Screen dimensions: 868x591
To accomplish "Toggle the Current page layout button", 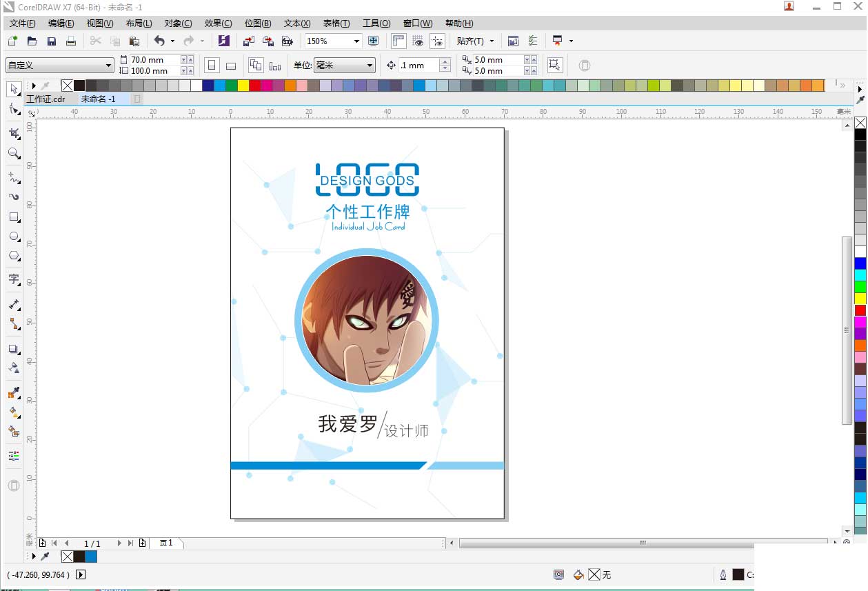I will 275,66.
